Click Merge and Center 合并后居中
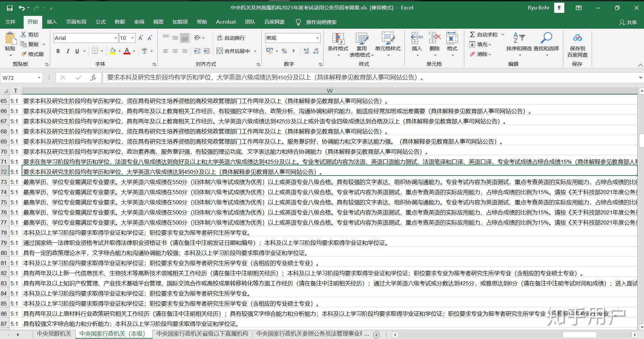The image size is (644, 339). tap(233, 51)
